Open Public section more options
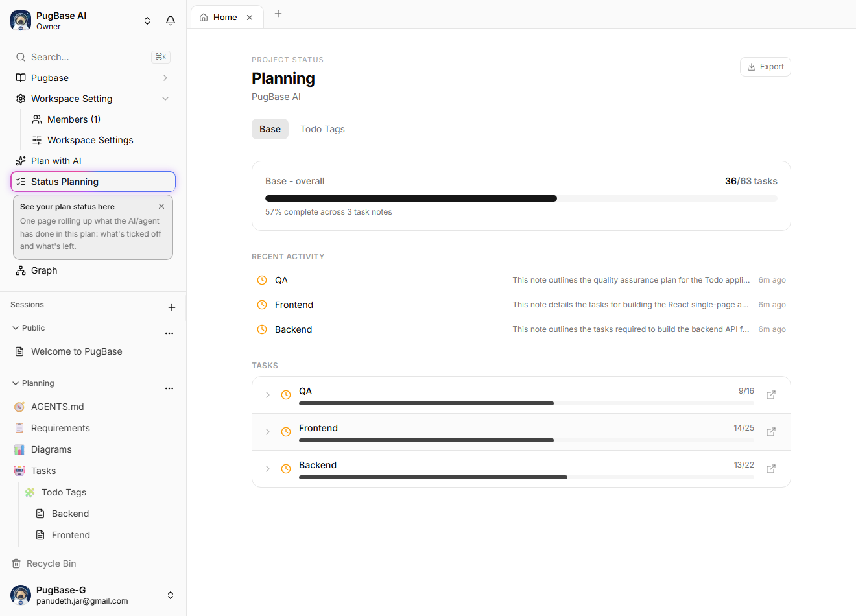Viewport: 856px width, 616px height. 169,333
